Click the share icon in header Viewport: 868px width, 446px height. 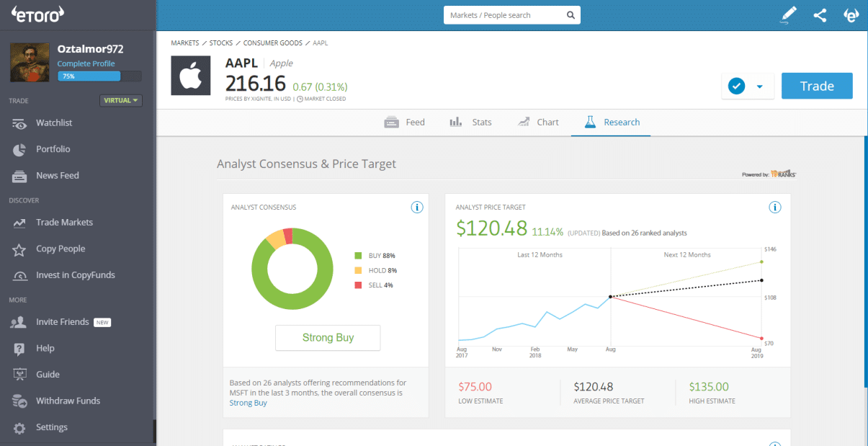pyautogui.click(x=820, y=15)
